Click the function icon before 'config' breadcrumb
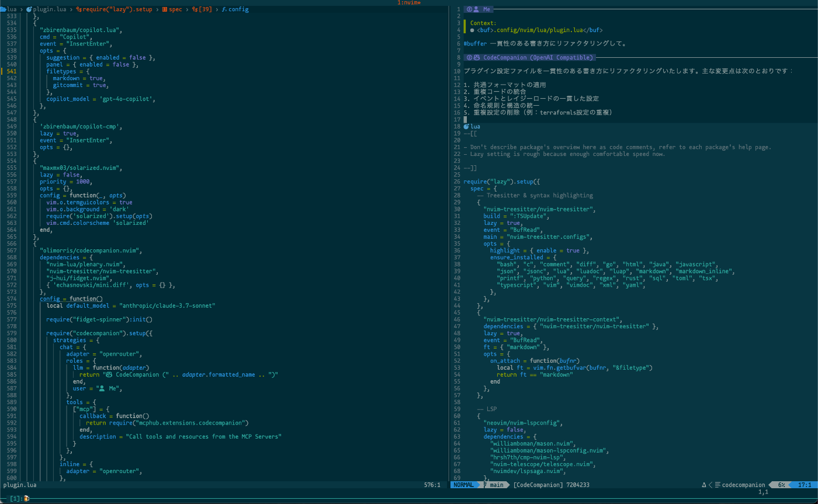Screen dimensions: 818x504 coord(224,9)
